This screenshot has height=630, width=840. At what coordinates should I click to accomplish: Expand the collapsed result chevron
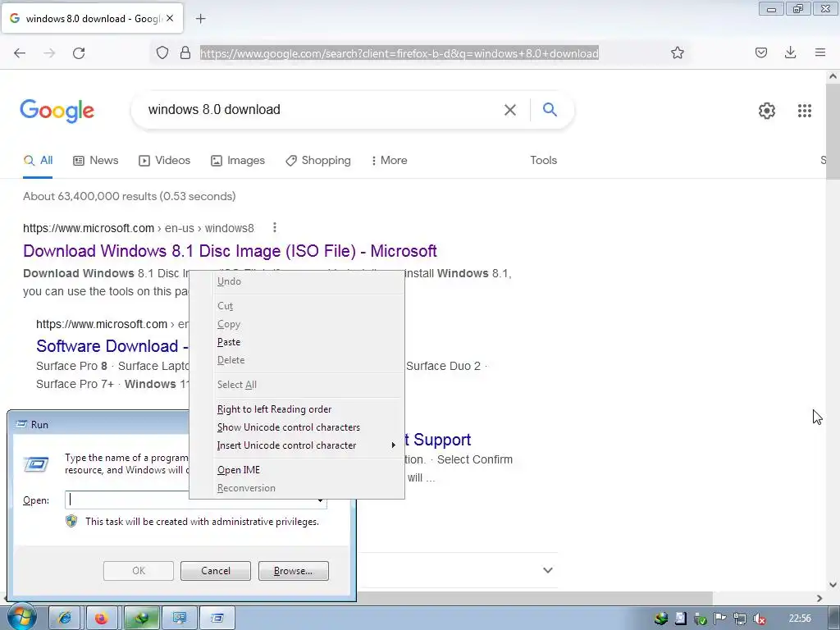547,570
